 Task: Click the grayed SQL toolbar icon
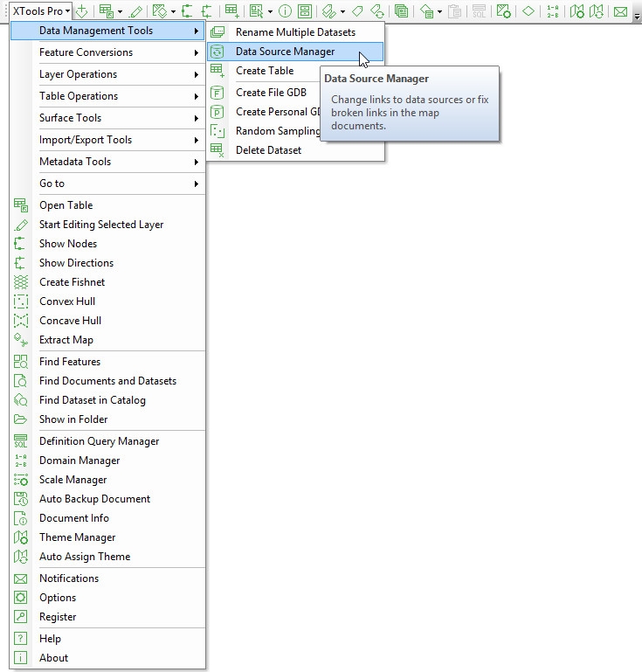tap(479, 11)
